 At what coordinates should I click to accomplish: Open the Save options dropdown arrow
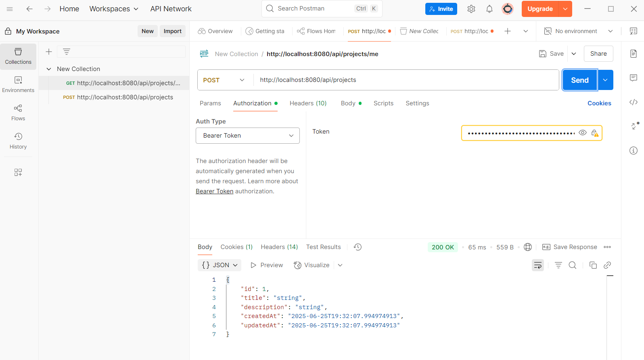coord(574,54)
